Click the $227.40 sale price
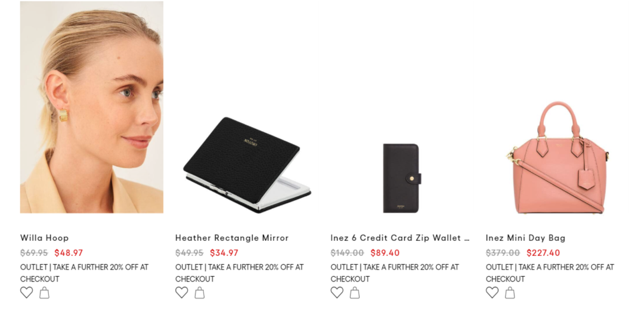This screenshot has width=644, height=319. tap(543, 253)
